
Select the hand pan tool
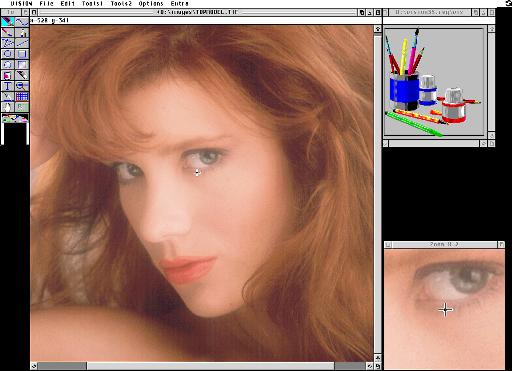point(7,107)
